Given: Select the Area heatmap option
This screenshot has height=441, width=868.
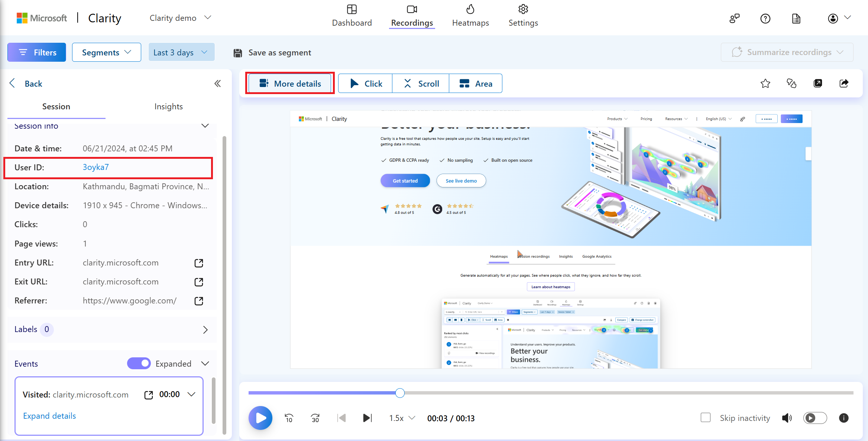Looking at the screenshot, I should (476, 84).
